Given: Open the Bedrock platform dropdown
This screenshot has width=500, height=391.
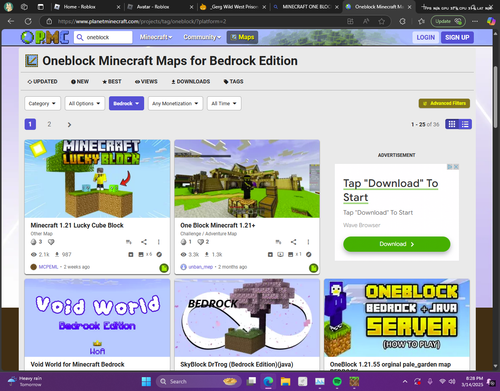Looking at the screenshot, I should (126, 103).
